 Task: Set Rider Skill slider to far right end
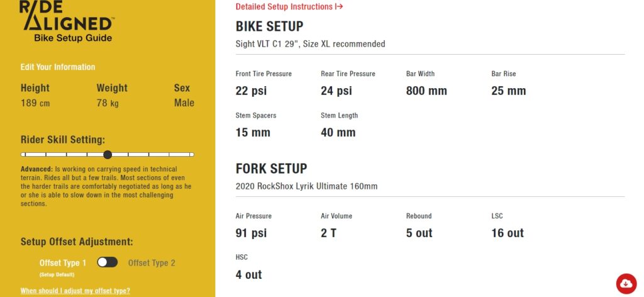tap(192, 154)
